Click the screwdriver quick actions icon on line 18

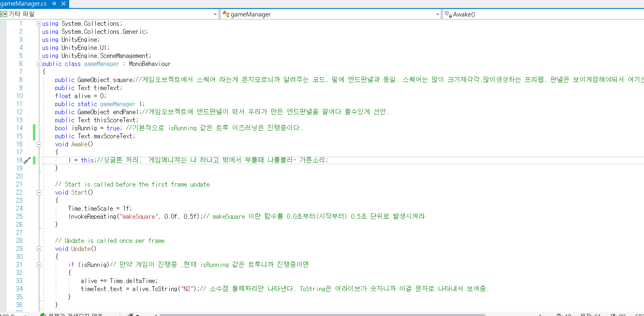coord(27,160)
